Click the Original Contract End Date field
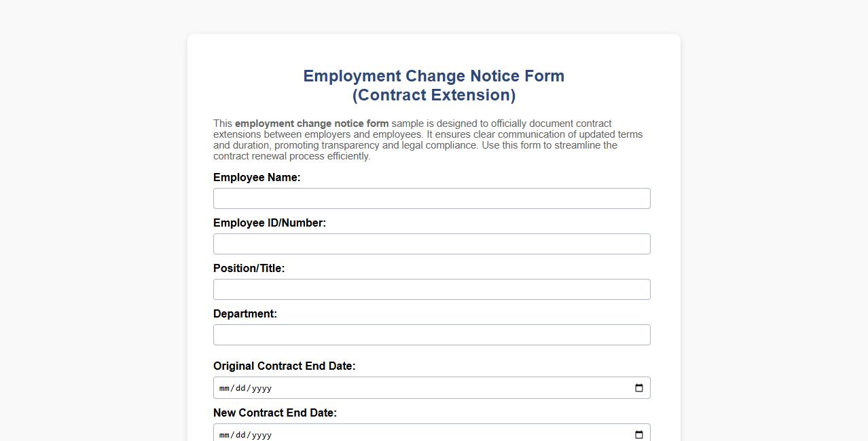The height and width of the screenshot is (441, 868). tap(408, 387)
